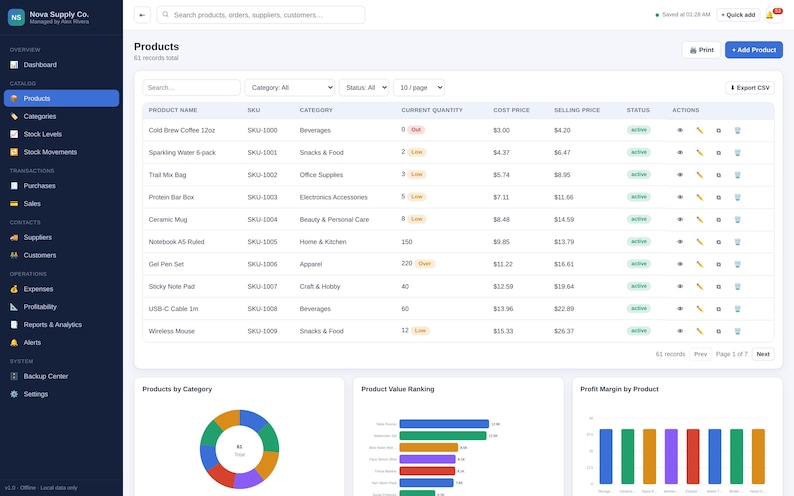Navigate to Stock Movements
The image size is (794, 496).
61,152
